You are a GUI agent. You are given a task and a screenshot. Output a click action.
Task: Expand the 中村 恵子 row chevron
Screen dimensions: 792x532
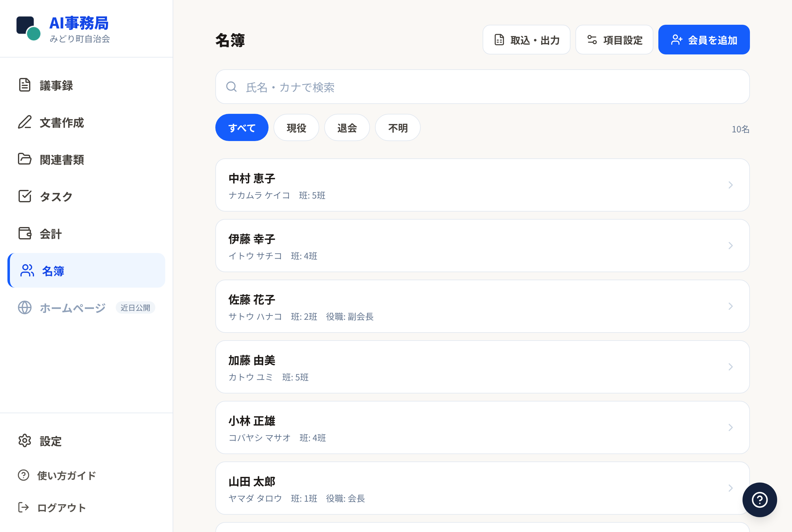coord(730,185)
